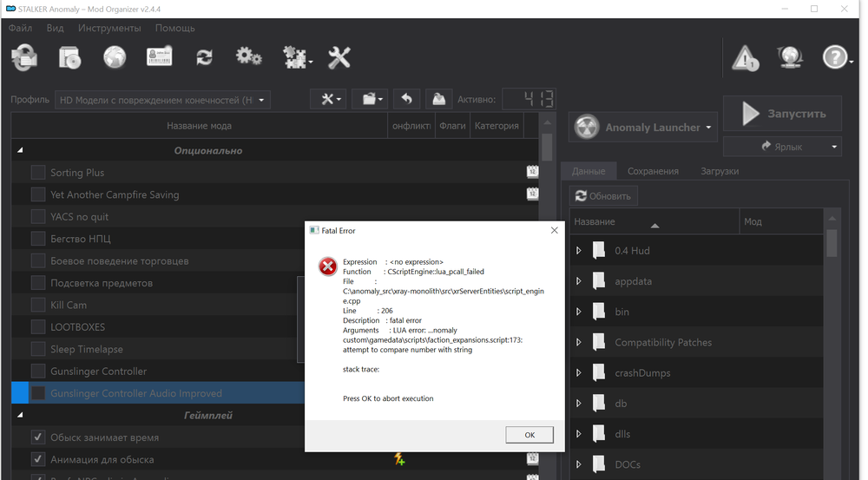Open settings wrench and screwdriver icon
The width and height of the screenshot is (868, 480).
pos(339,57)
